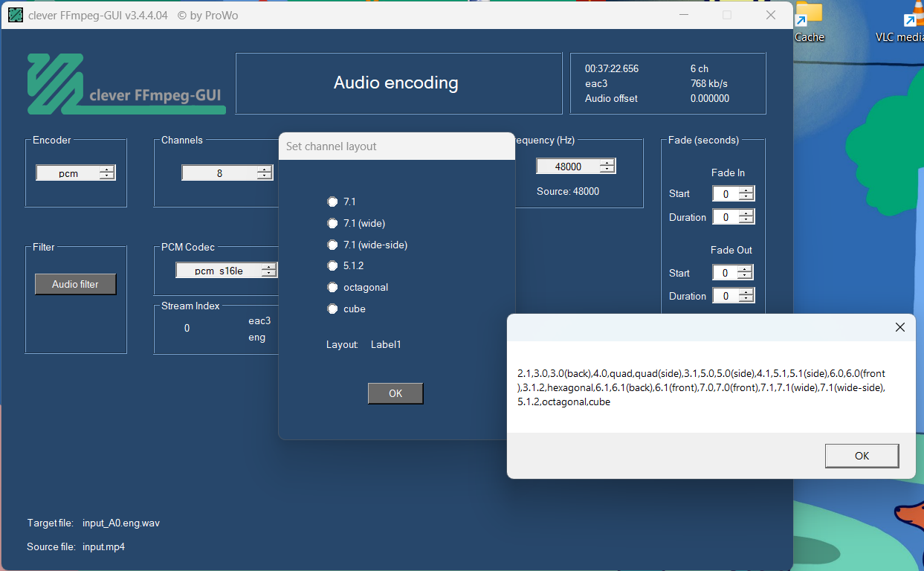The height and width of the screenshot is (571, 924).
Task: Click the PCM Codec pcm s16le selector
Action: tap(227, 271)
